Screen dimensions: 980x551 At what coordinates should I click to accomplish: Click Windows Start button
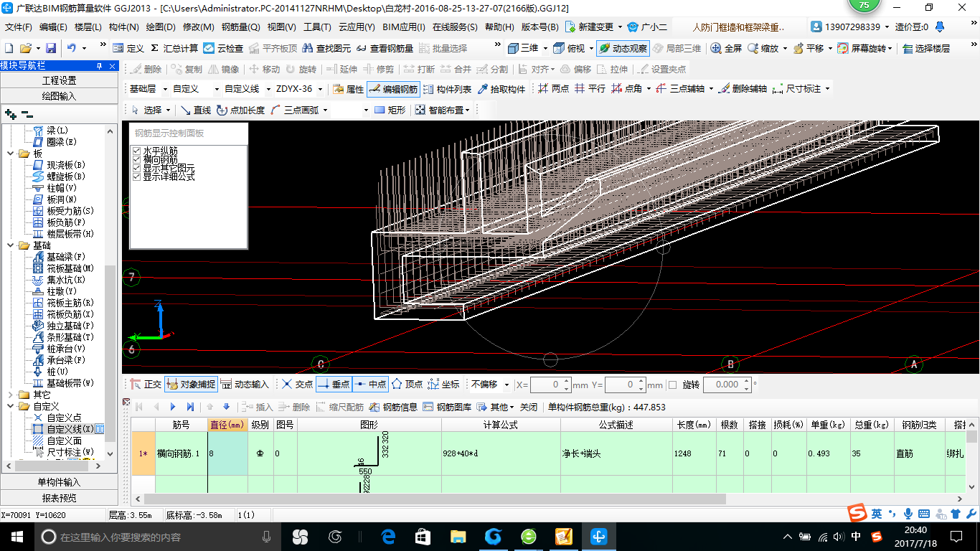tap(17, 536)
